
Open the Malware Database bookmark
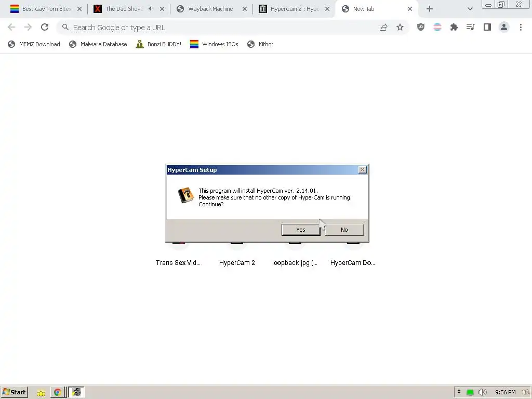98,44
